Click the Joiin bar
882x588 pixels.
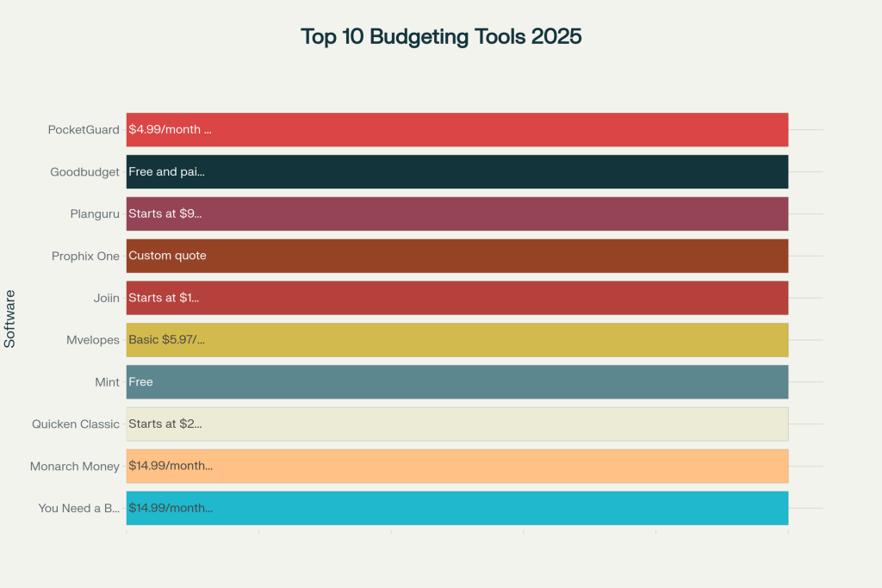(457, 298)
